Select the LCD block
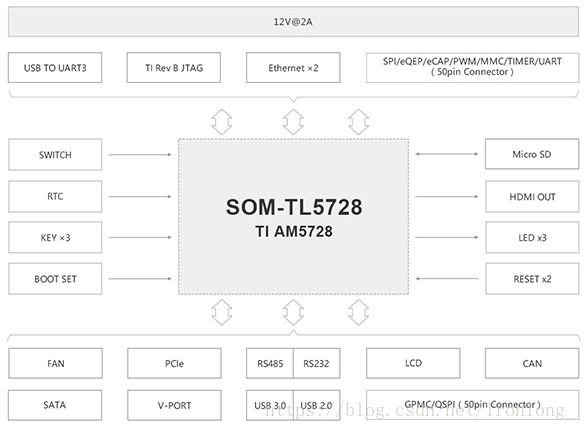This screenshot has width=586, height=430. [x=413, y=364]
